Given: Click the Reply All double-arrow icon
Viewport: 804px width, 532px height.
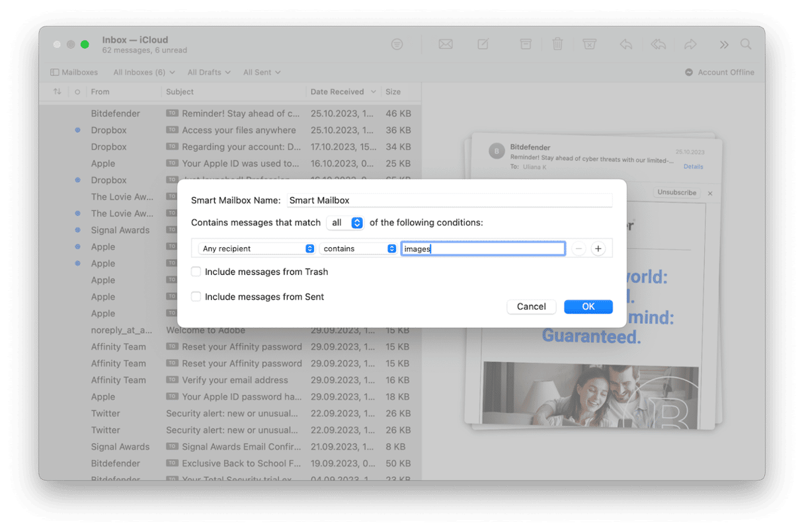Looking at the screenshot, I should 658,44.
